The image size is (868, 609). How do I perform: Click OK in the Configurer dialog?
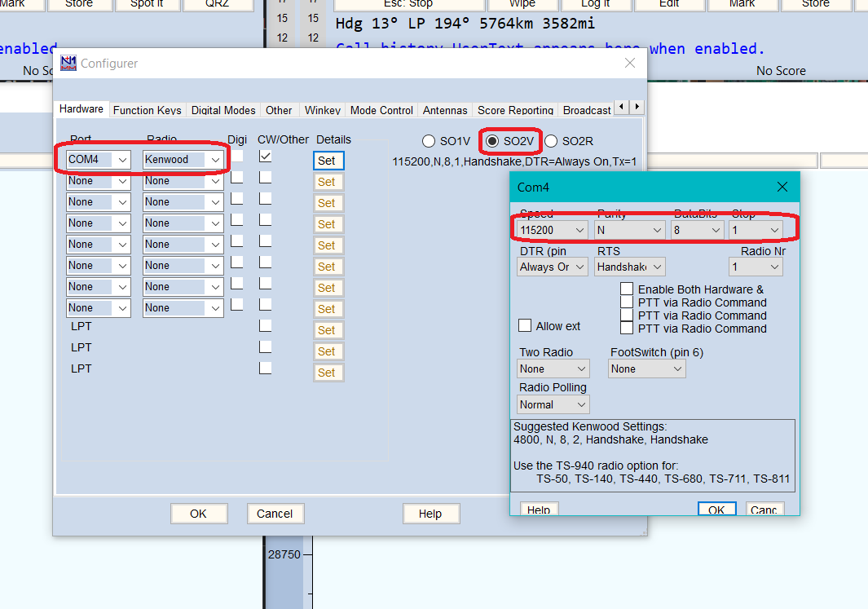tap(198, 514)
